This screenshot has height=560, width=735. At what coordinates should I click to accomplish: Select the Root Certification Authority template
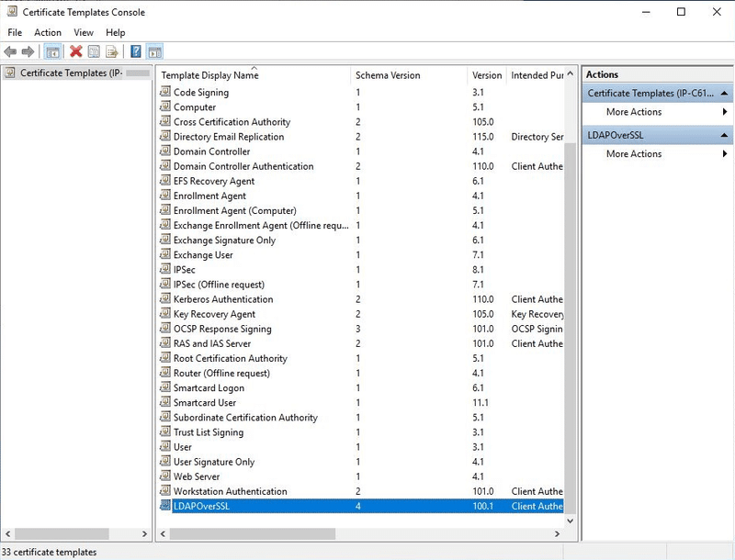click(x=231, y=358)
